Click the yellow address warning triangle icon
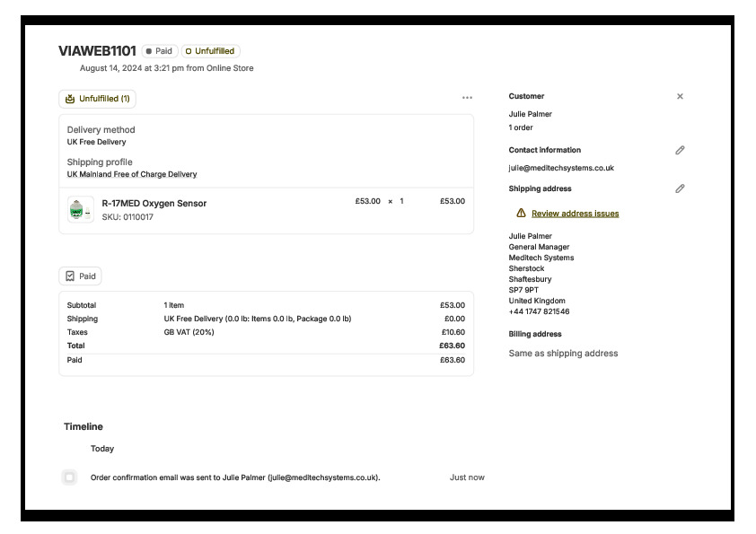Screen dimensions: 756x534 tap(521, 214)
